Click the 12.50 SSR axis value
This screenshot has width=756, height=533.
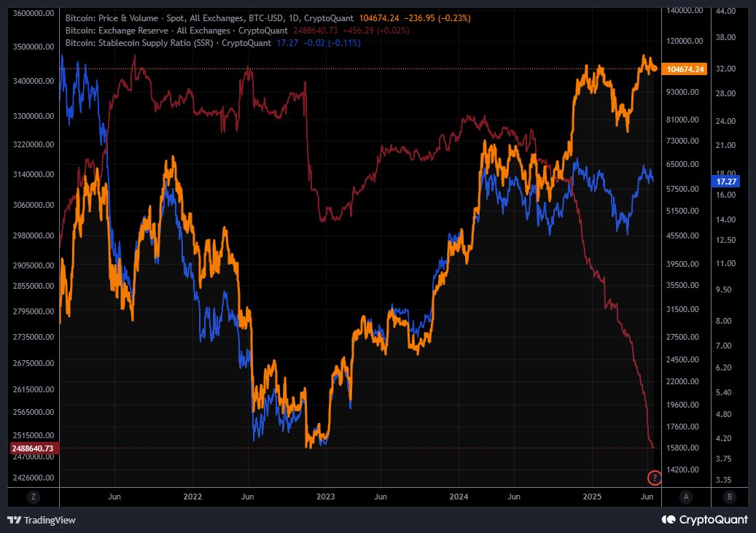click(725, 240)
